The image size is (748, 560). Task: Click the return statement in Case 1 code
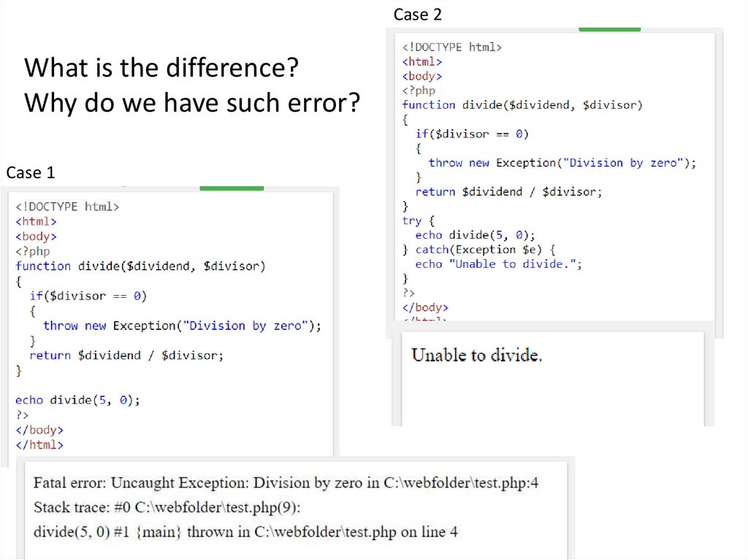126,356
